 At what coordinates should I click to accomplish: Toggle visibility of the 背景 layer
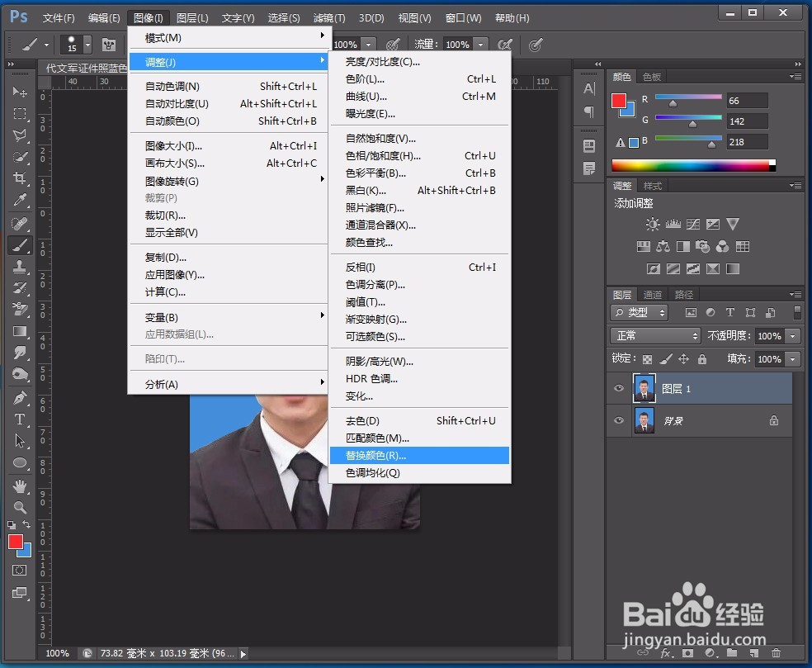coord(619,419)
